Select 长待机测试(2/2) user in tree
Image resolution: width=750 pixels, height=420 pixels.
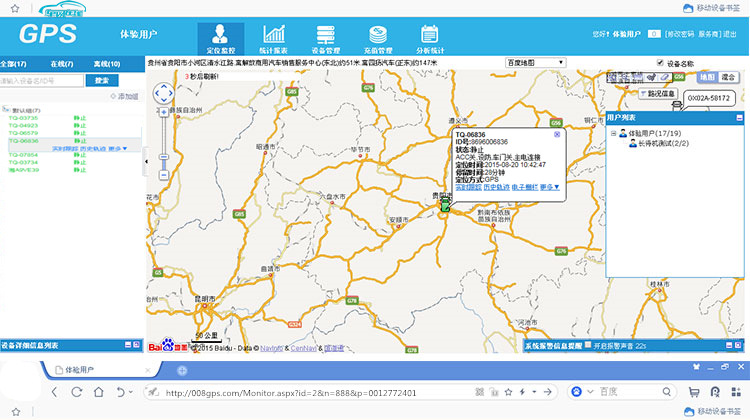coord(663,144)
